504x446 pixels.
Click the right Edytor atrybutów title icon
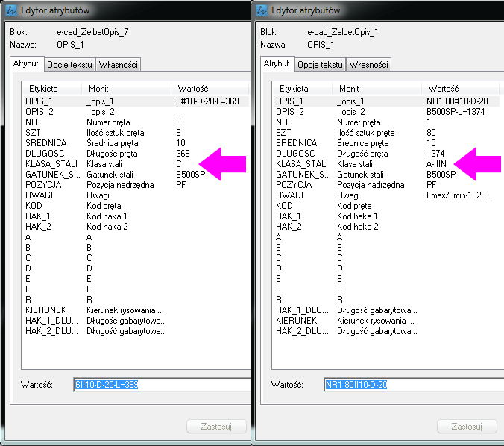tap(262, 10)
